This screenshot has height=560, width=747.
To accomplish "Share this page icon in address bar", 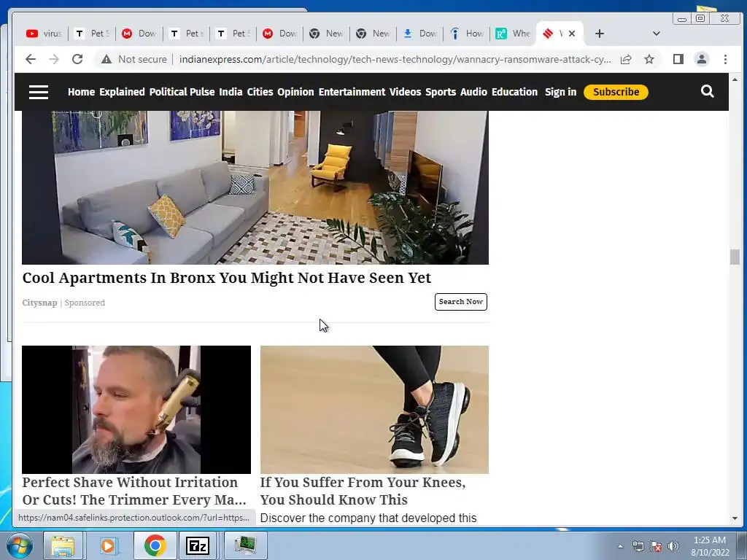I will coord(625,59).
